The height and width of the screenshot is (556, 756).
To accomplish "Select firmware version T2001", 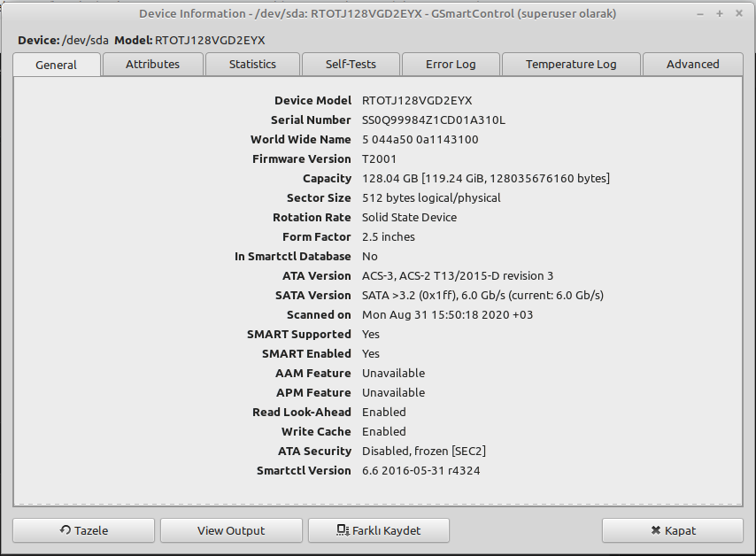I will point(380,159).
